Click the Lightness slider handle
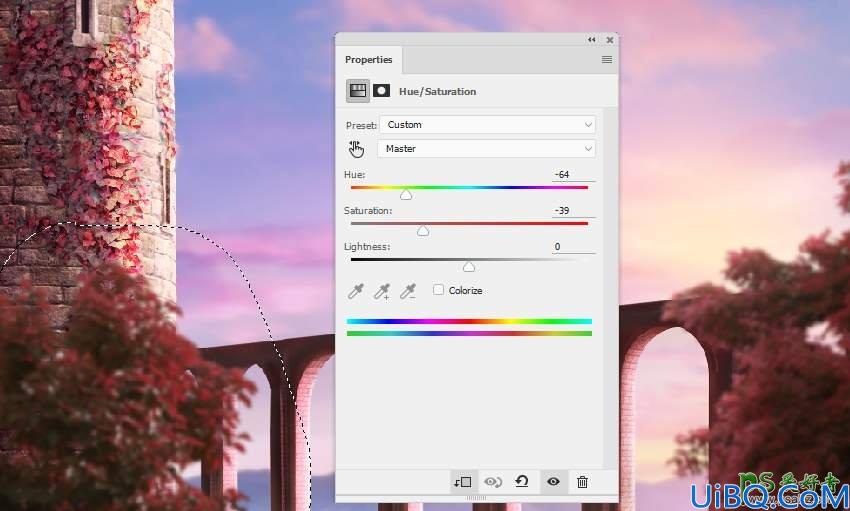850x511 pixels. click(469, 267)
